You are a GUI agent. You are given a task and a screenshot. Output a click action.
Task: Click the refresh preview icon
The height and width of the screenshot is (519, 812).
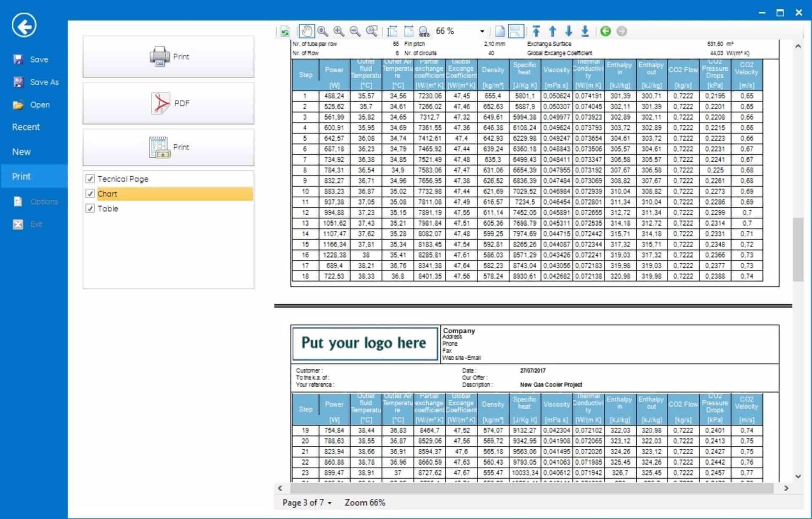click(x=285, y=32)
